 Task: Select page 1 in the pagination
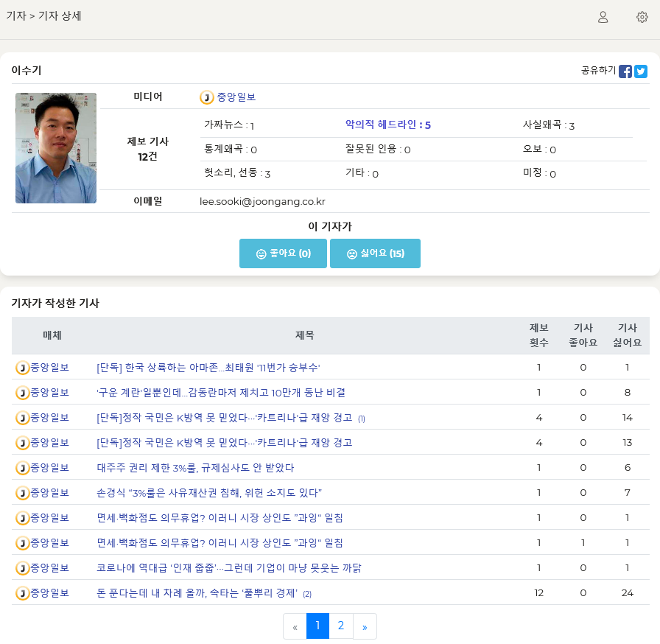tap(317, 626)
